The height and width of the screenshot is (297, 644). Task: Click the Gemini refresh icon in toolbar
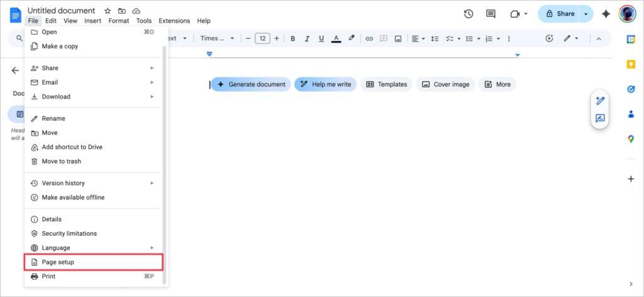pyautogui.click(x=550, y=38)
